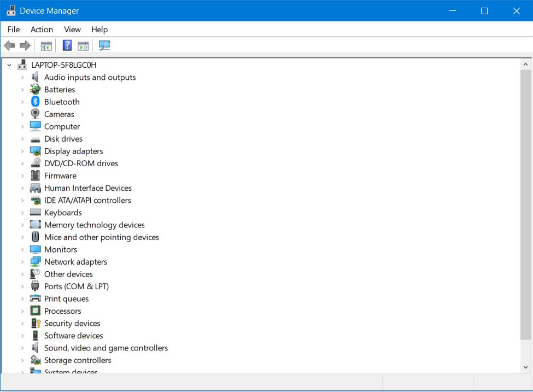The image size is (533, 392).
Task: Click the Audio inputs and outputs speaker icon
Action: coord(35,77)
